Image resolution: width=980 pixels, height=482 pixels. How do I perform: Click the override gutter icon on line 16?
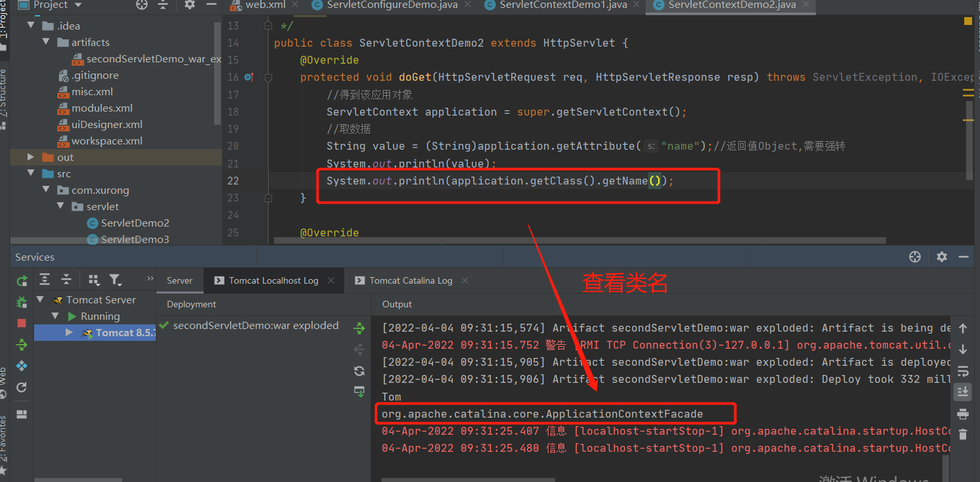click(248, 77)
